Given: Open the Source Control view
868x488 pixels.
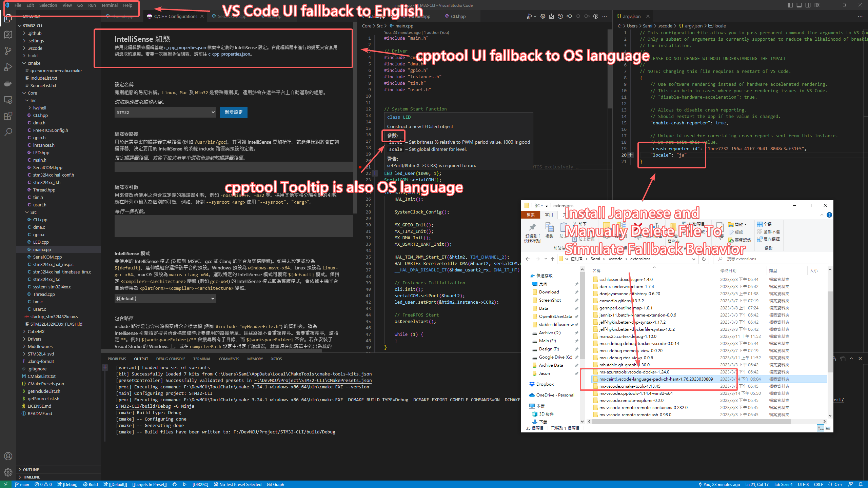Looking at the screenshot, I should click(8, 51).
